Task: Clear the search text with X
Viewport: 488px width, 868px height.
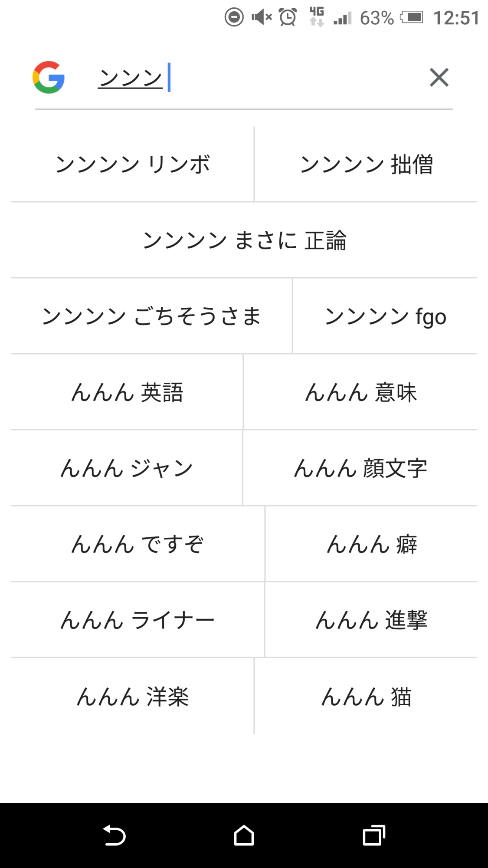Action: point(439,78)
